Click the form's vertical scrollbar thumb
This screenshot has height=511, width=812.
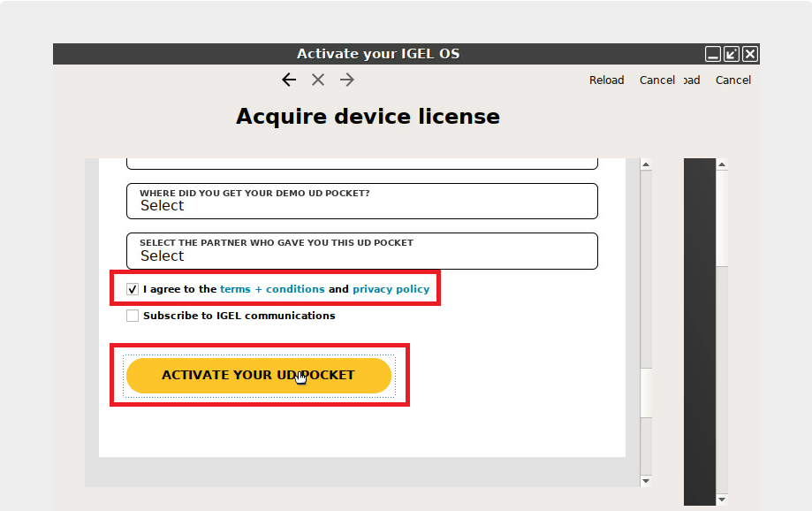point(646,393)
